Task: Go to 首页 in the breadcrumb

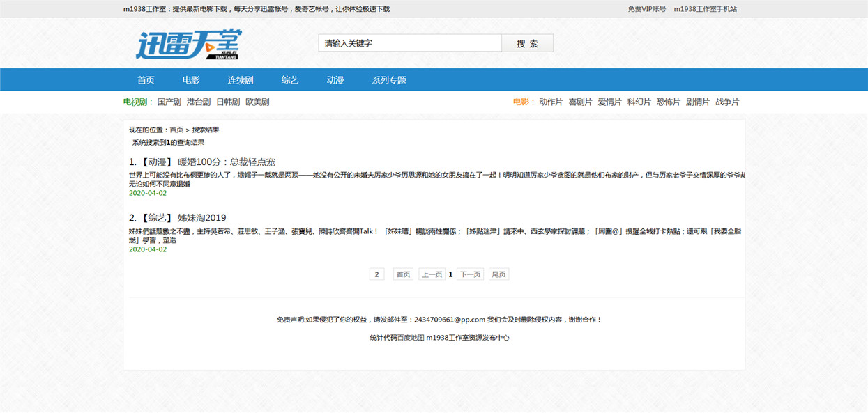Action: [x=176, y=130]
